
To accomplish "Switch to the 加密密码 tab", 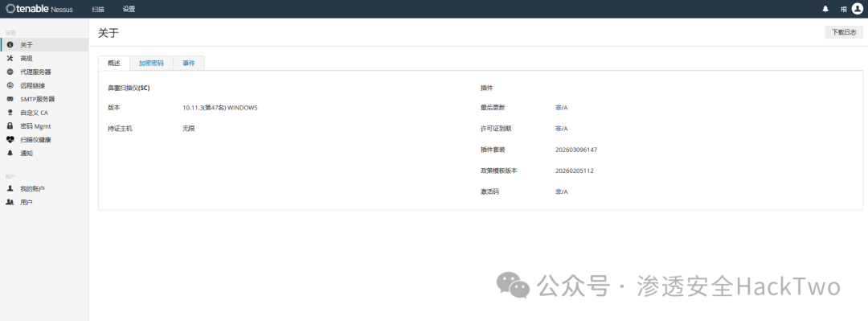I will click(x=151, y=64).
